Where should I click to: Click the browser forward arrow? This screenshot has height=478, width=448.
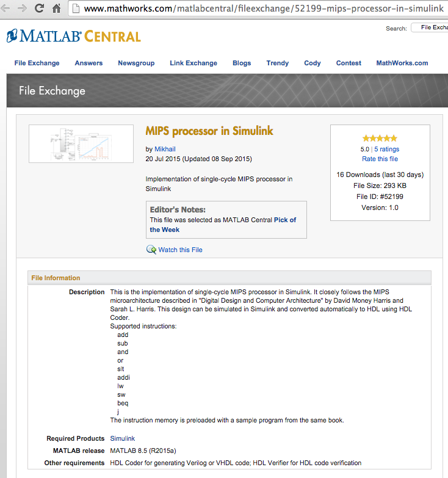22,8
